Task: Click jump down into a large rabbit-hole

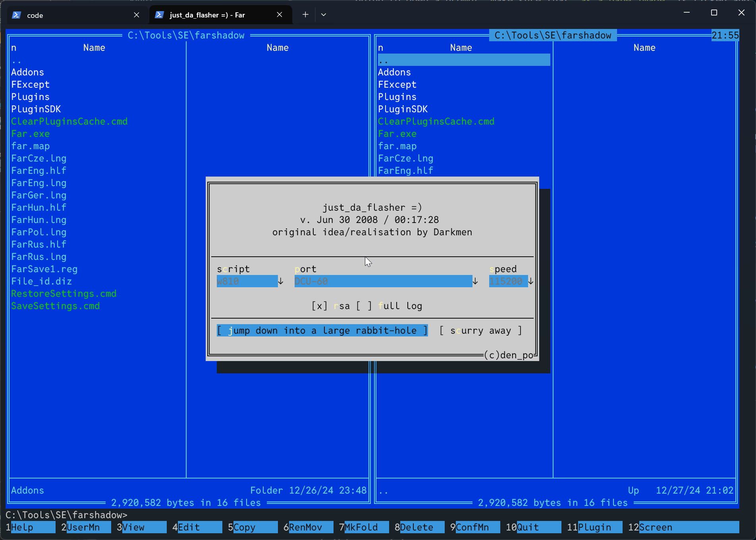Action: click(322, 331)
